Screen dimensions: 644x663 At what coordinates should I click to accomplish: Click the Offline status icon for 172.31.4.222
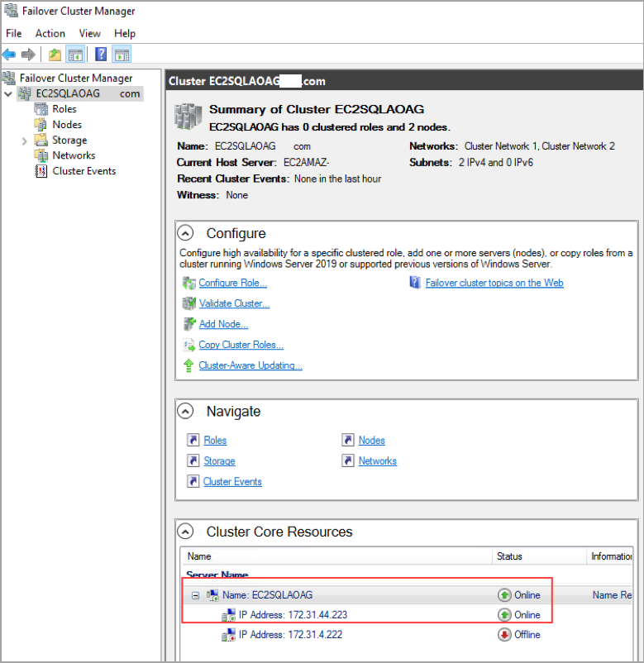click(x=504, y=635)
